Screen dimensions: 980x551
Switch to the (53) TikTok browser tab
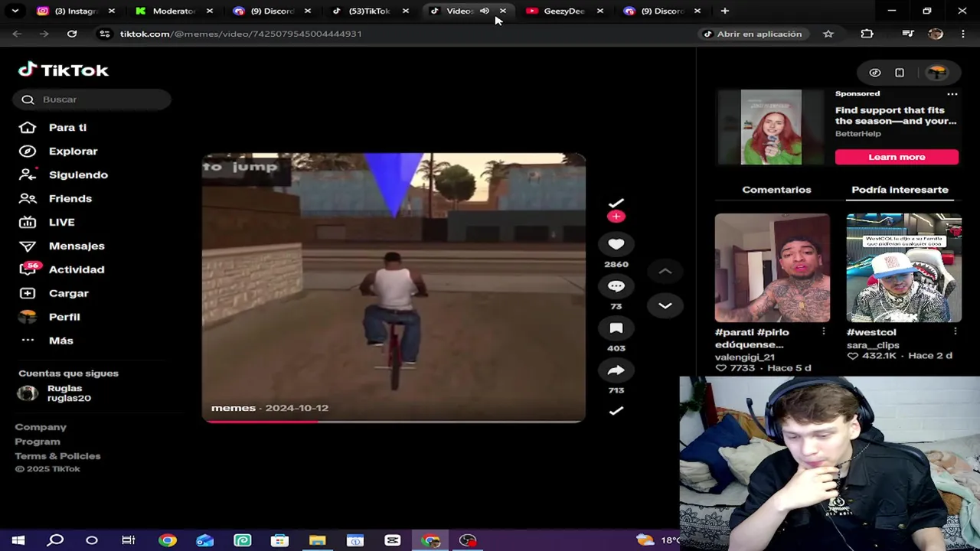(x=368, y=11)
